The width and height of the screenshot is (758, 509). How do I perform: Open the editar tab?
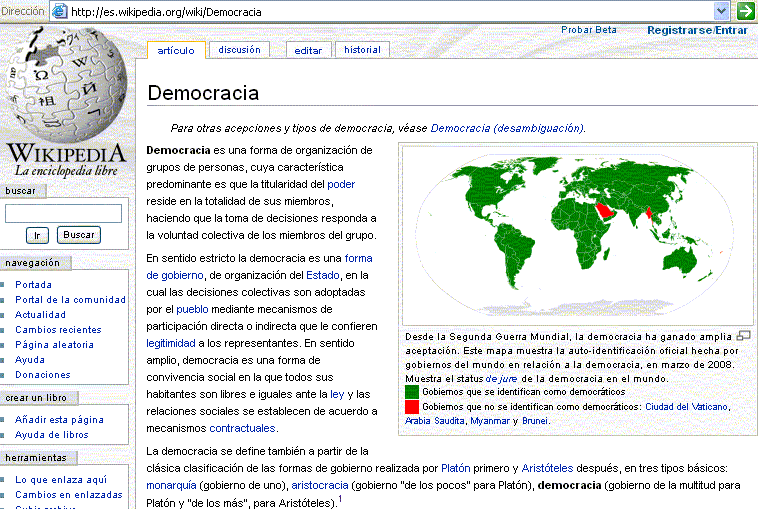308,50
